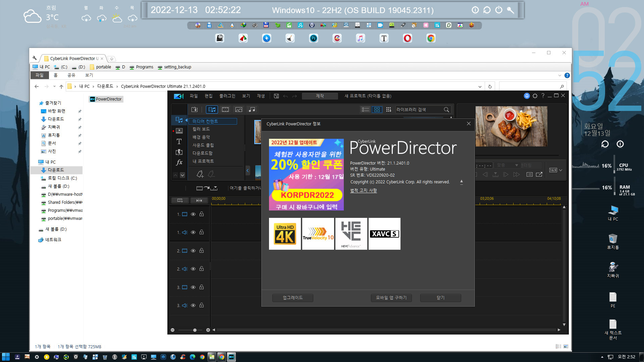Open the Effects Room fx icon
The height and width of the screenshot is (362, 644).
pyautogui.click(x=179, y=163)
